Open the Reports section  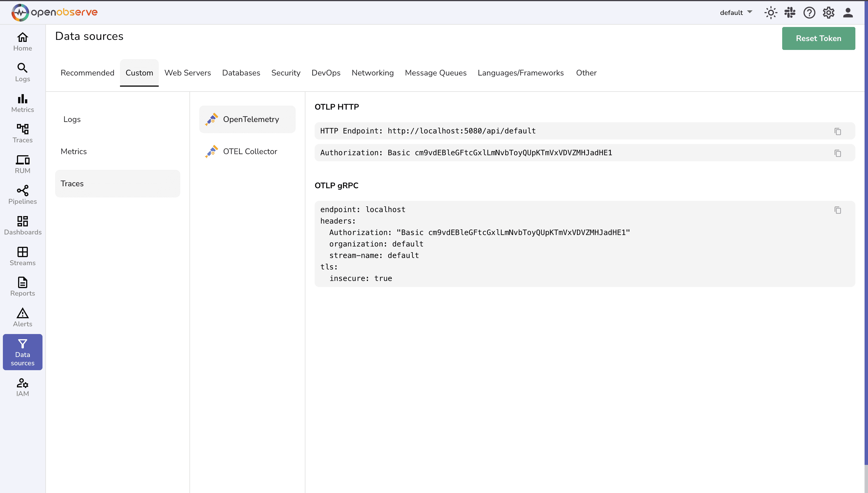22,286
